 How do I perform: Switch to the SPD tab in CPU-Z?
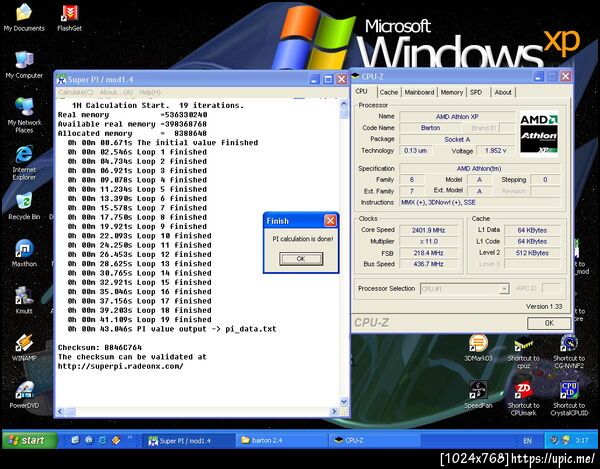(476, 92)
